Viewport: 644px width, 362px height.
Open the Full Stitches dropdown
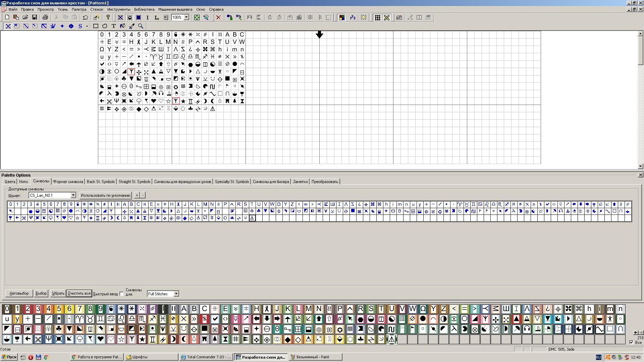(176, 294)
